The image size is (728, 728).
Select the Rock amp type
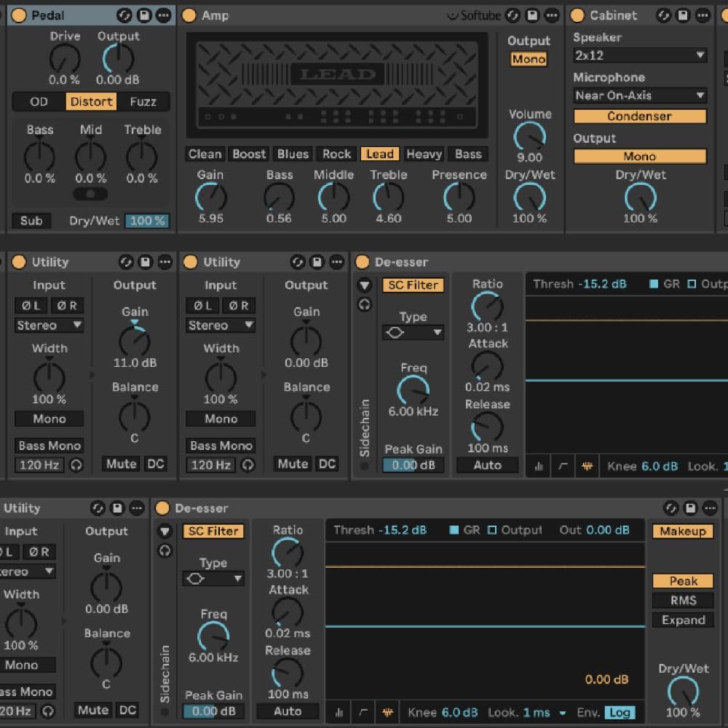click(336, 154)
